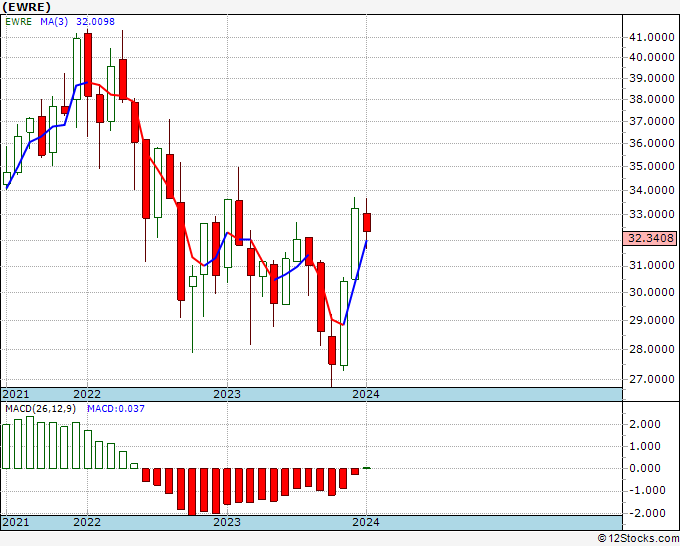The height and width of the screenshot is (546, 680).
Task: Click the 38.0000 price axis label
Action: click(652, 99)
